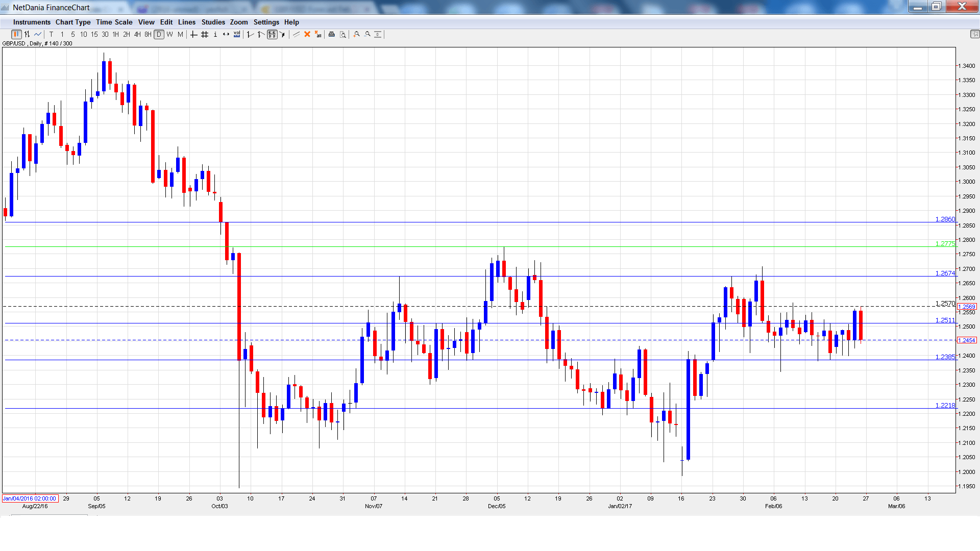Select the daily D time scale

[x=159, y=35]
